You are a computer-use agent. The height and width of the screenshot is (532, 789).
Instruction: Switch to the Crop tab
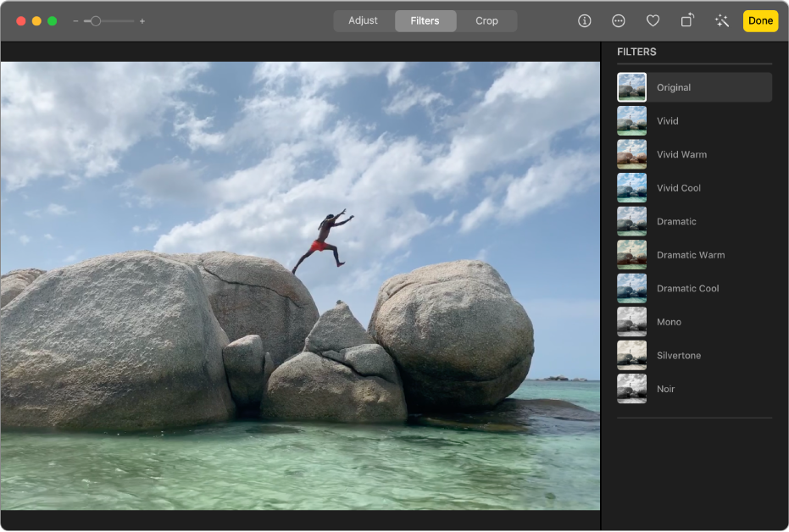[487, 20]
